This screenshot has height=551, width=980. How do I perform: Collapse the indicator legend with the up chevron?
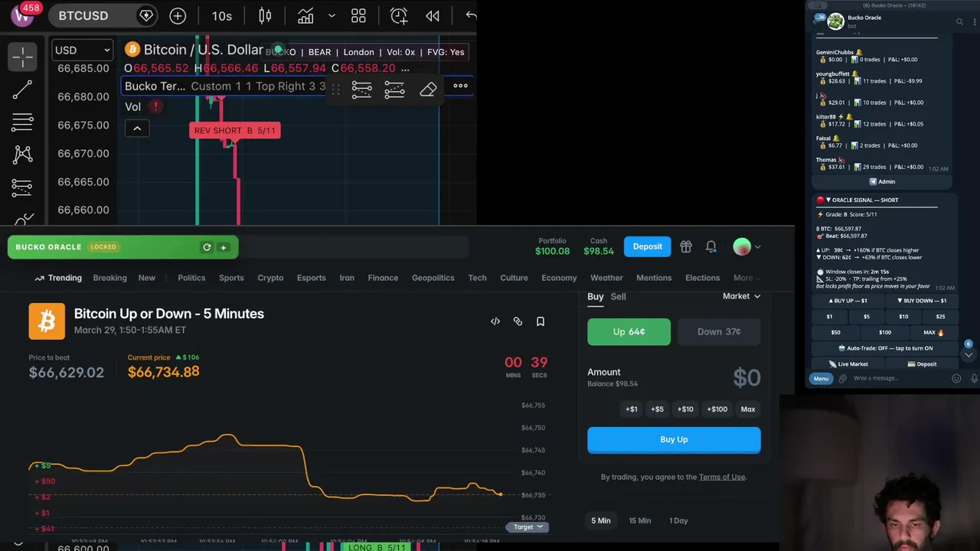[x=137, y=129]
